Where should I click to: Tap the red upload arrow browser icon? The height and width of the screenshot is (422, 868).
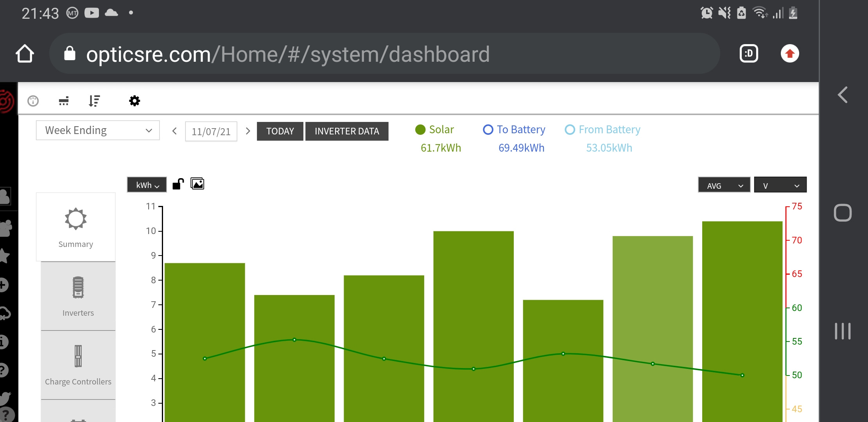tap(790, 54)
